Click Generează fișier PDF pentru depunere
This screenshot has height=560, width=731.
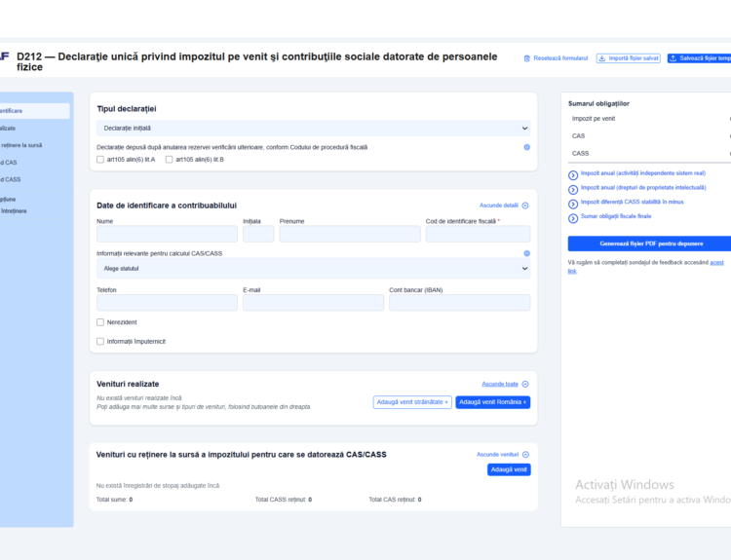pos(651,243)
